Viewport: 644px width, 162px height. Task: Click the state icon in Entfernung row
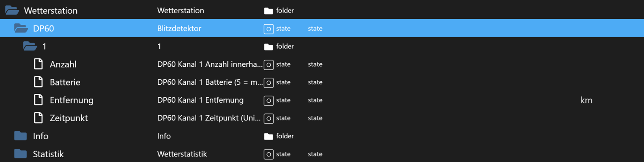coord(268,100)
